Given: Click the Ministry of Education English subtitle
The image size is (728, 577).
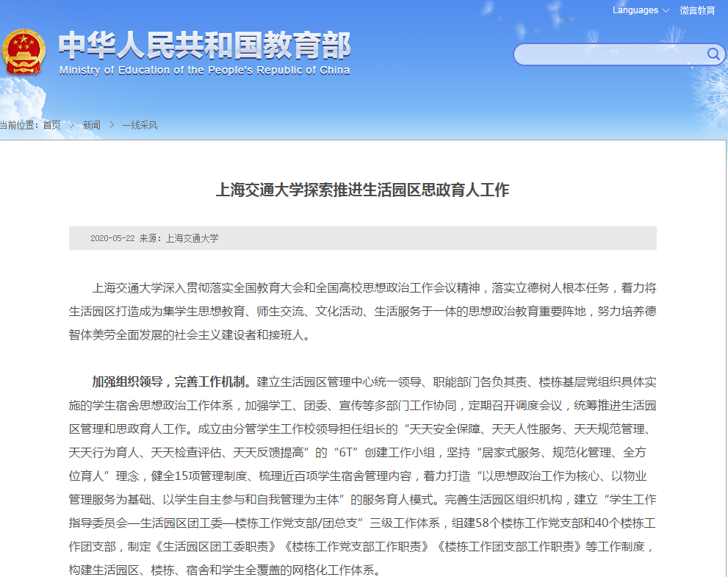Looking at the screenshot, I should click(204, 70).
